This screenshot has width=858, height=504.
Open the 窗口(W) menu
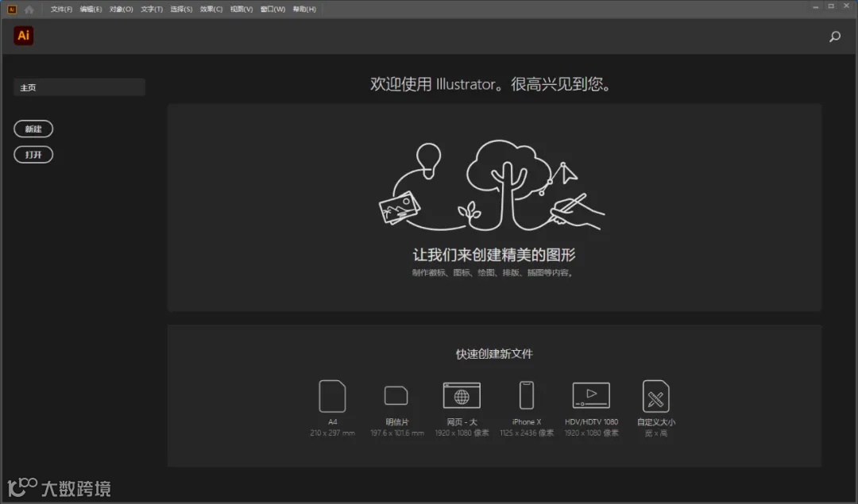(x=272, y=10)
